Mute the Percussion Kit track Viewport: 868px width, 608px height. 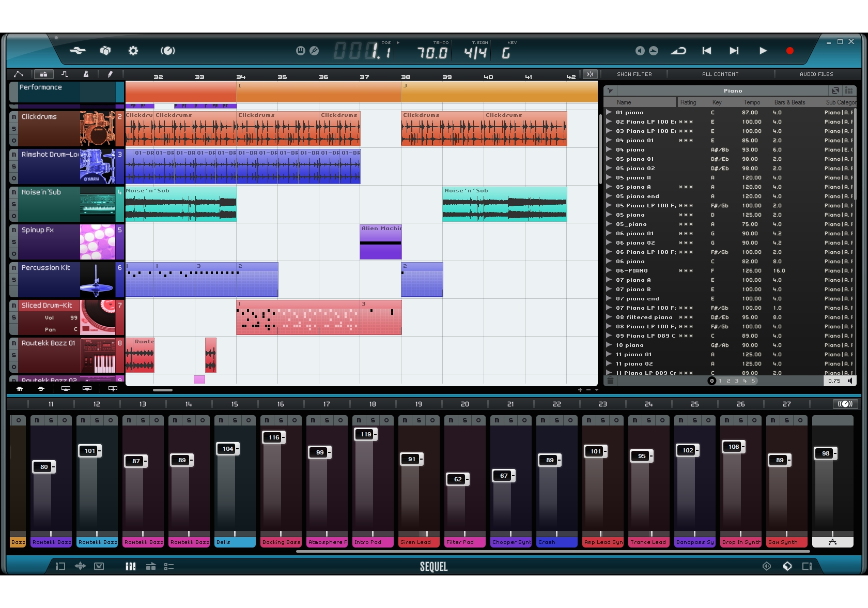click(x=14, y=268)
